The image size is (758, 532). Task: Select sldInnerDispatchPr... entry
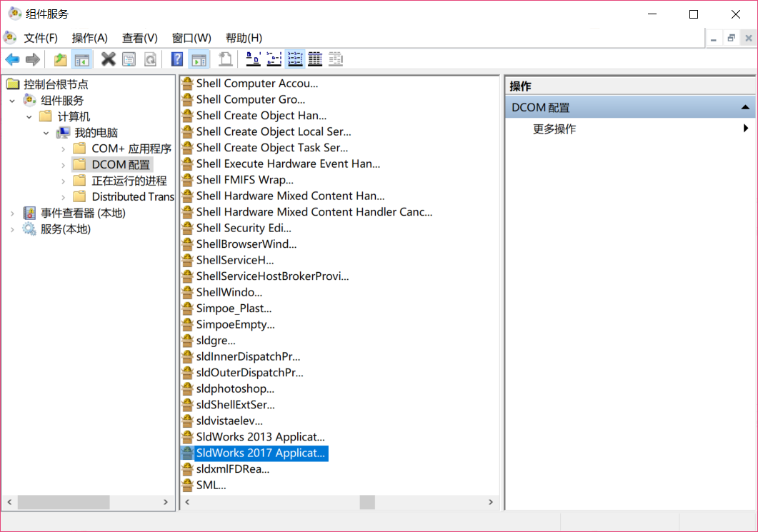click(x=249, y=356)
